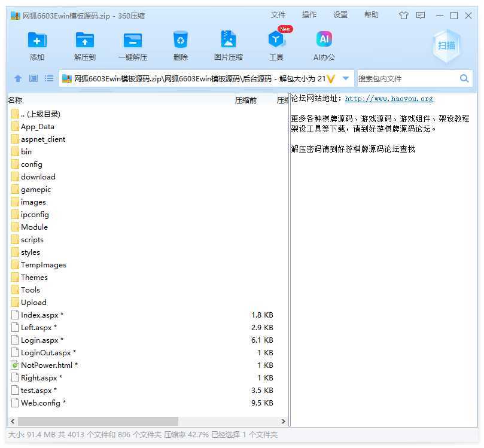Image resolution: width=484 pixels, height=448 pixels.
Task: Click the 扫描 (Scan) shield button
Action: coord(446,45)
